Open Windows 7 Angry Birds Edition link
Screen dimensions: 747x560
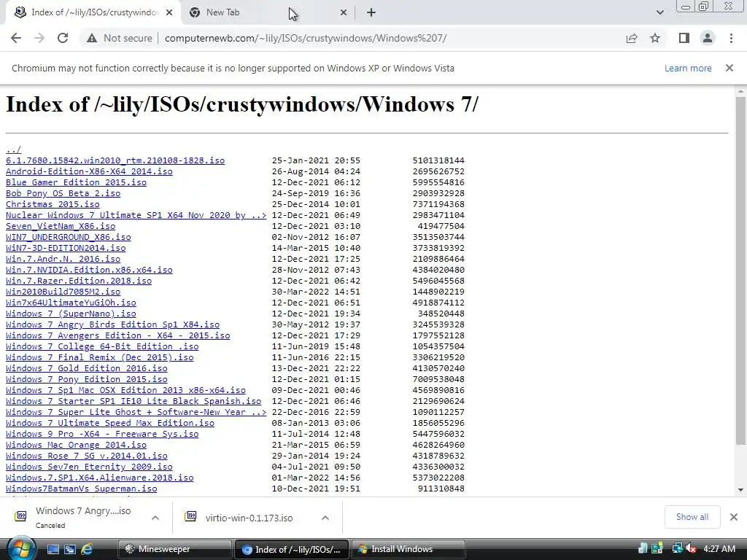coord(112,324)
